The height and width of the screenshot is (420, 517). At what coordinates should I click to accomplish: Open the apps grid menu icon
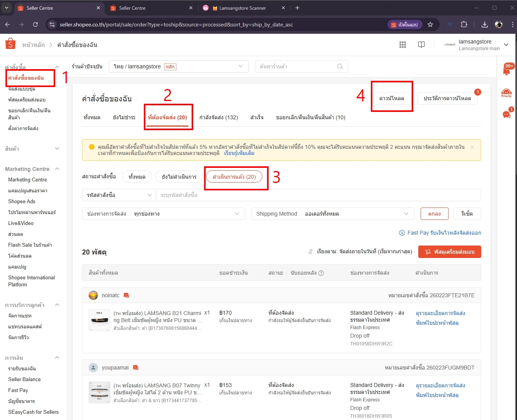tap(403, 45)
